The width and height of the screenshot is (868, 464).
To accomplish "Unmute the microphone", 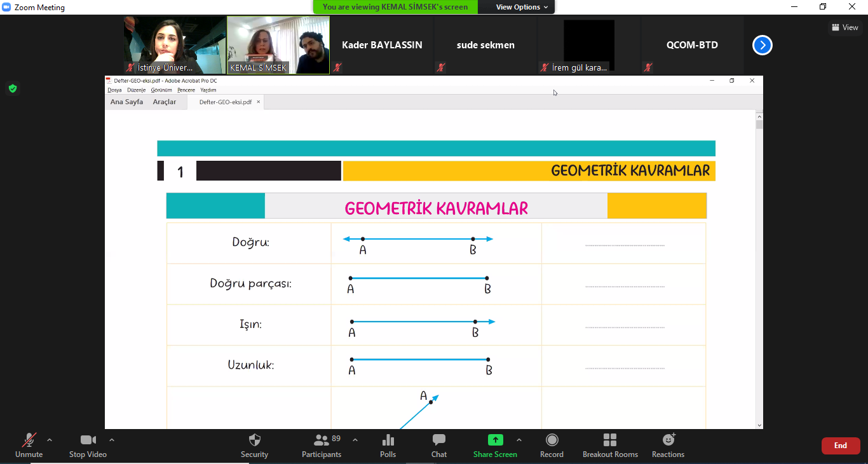I will [x=29, y=440].
